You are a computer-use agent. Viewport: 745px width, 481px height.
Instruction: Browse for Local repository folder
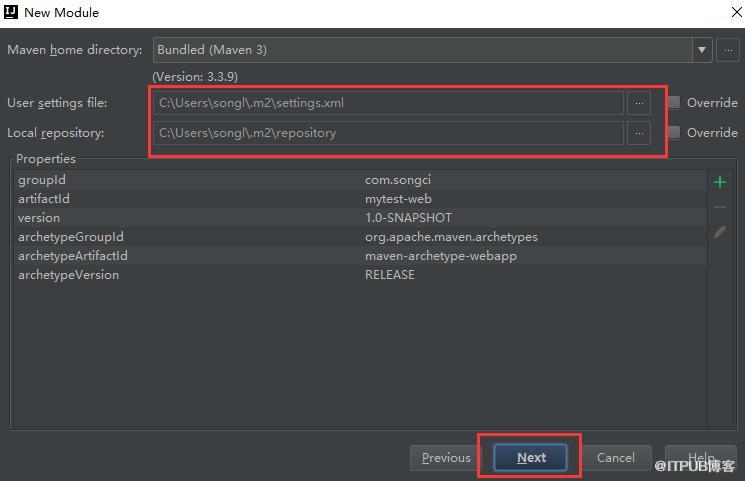click(x=639, y=133)
